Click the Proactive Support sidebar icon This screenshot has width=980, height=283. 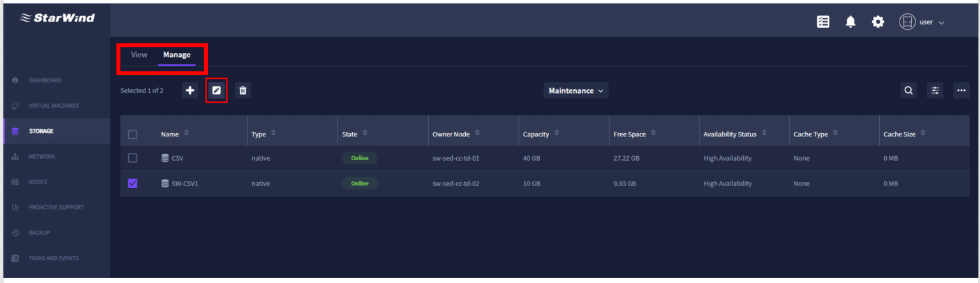click(x=15, y=208)
